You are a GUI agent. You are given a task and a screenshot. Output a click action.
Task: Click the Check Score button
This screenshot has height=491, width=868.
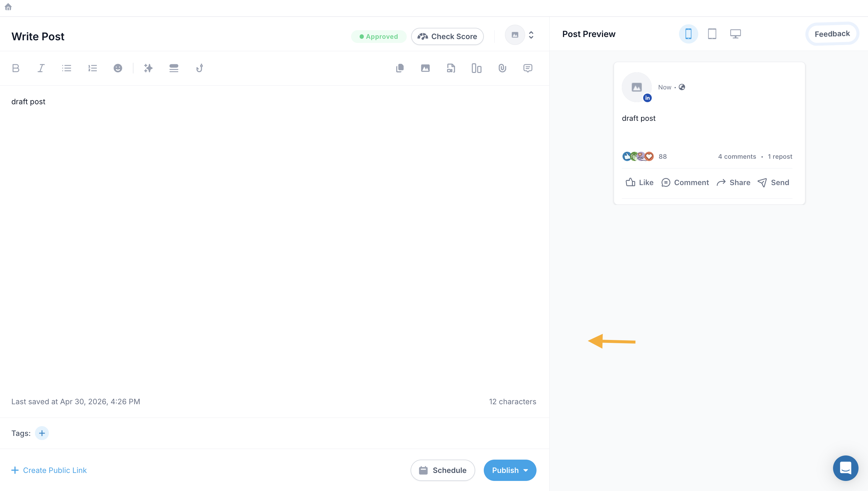tap(447, 36)
